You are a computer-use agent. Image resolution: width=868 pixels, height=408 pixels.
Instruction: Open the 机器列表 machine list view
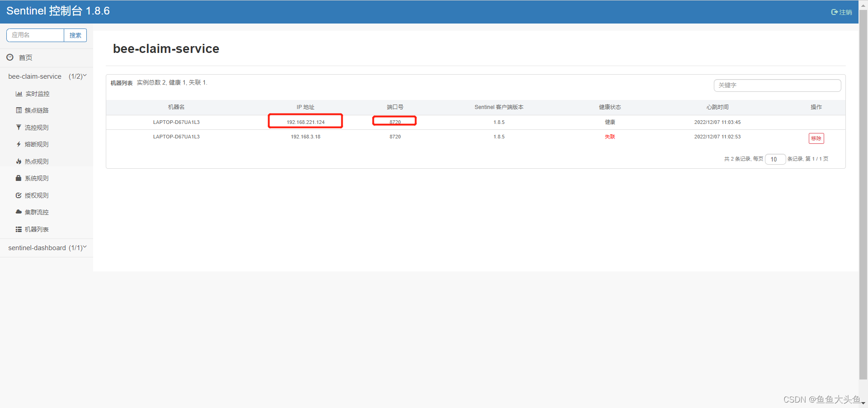coord(37,229)
